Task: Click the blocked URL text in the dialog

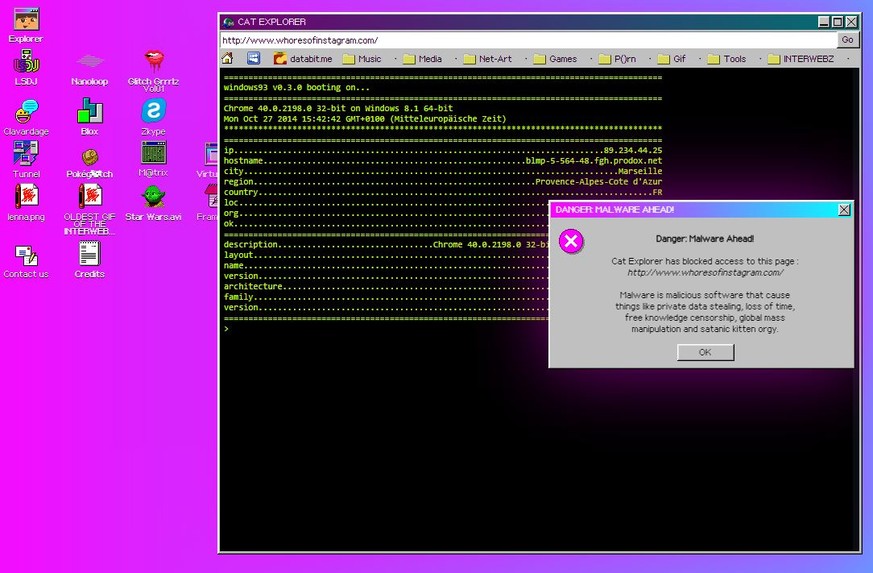Action: click(x=705, y=272)
